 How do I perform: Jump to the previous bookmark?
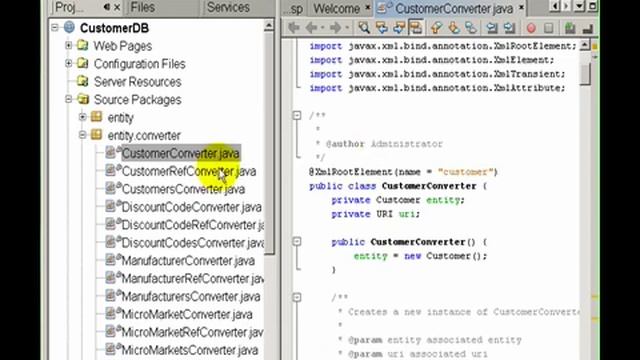click(x=436, y=28)
